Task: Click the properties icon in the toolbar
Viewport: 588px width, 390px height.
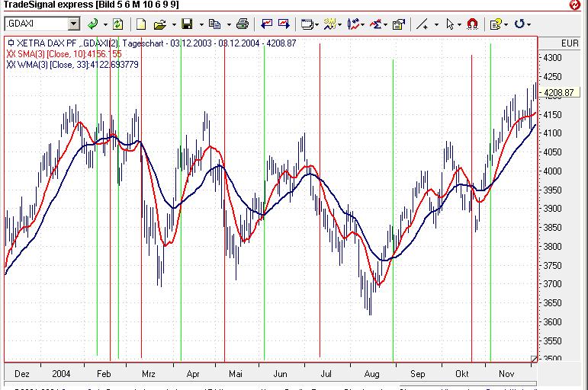Action: (398, 24)
